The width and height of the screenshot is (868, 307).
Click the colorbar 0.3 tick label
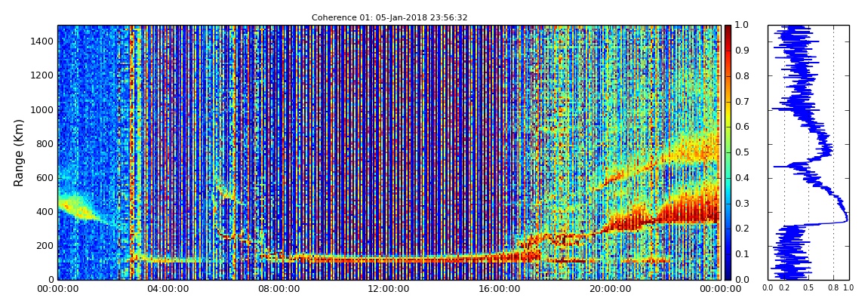pos(741,203)
